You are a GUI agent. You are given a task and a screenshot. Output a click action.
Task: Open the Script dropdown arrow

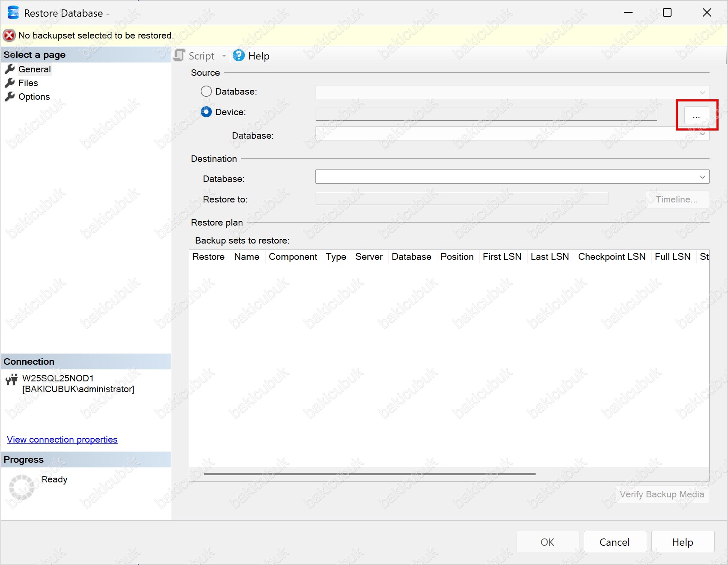(224, 56)
